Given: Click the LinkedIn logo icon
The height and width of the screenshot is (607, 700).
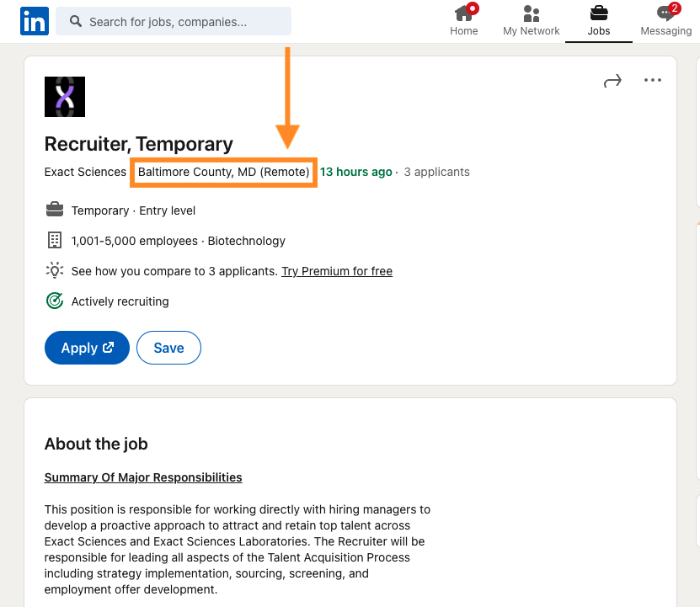Looking at the screenshot, I should pyautogui.click(x=35, y=21).
